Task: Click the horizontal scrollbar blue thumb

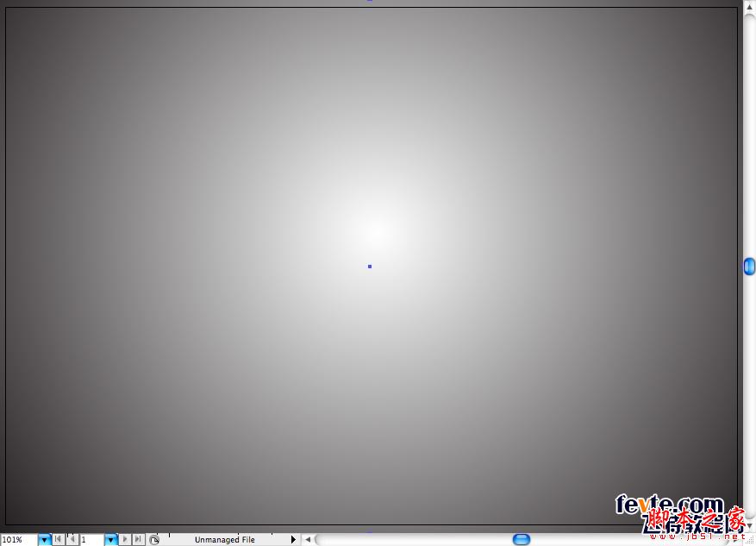Action: pos(522,539)
